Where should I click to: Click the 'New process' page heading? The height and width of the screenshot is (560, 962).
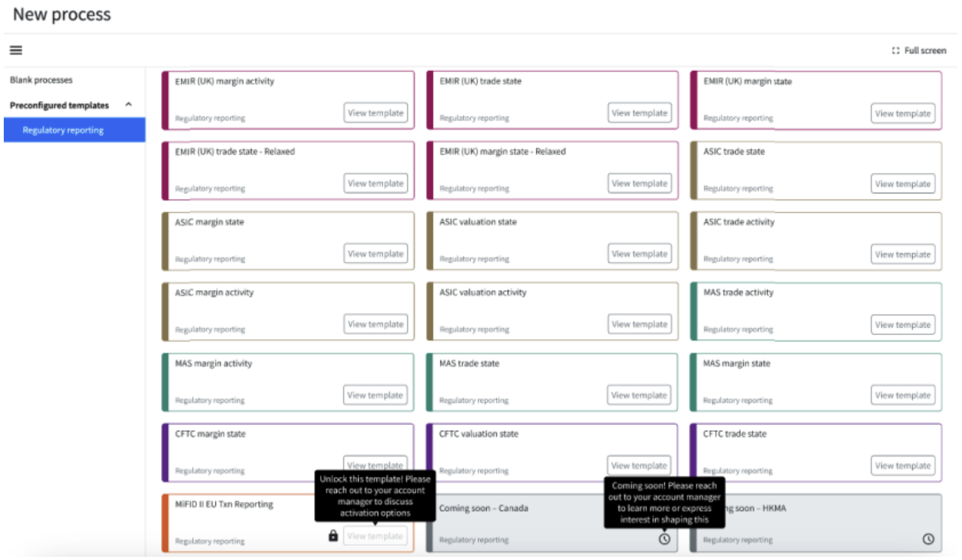click(62, 15)
